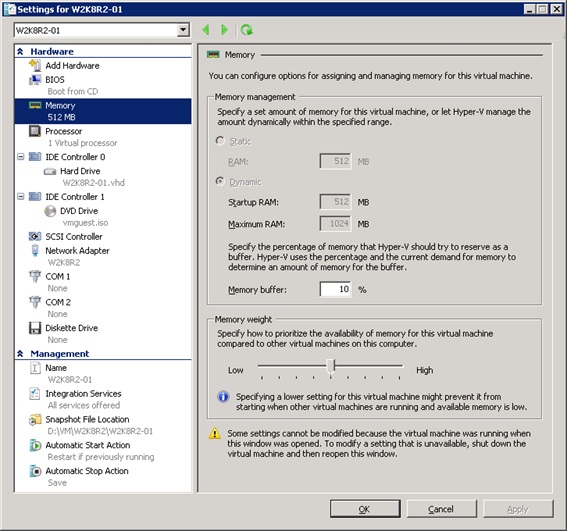The width and height of the screenshot is (567, 531).
Task: Open the W2K8R2-01 virtual machine dropdown
Action: 183,30
